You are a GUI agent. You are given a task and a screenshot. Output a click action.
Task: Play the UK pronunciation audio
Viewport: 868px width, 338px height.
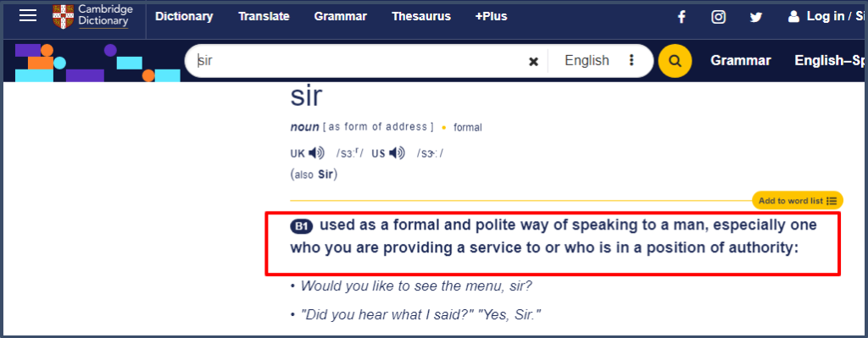316,152
